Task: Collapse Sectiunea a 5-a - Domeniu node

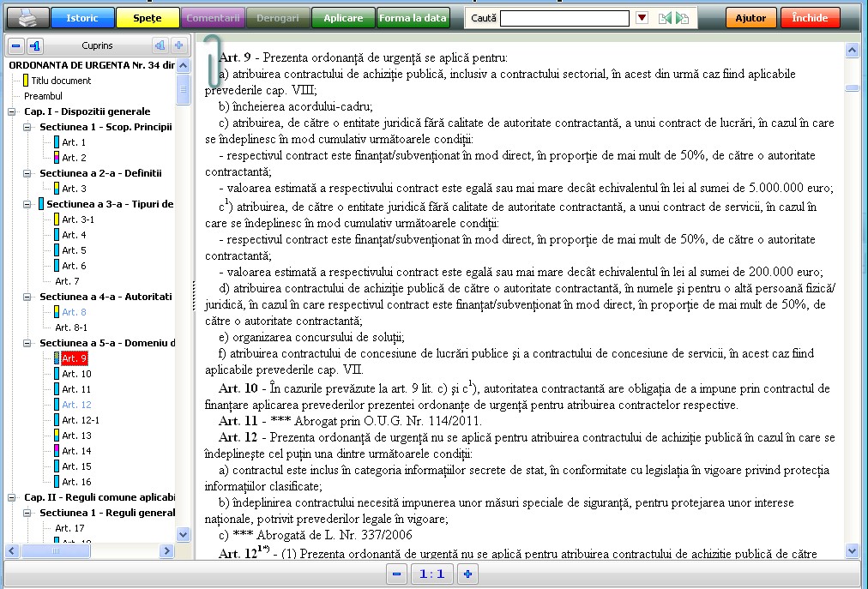Action: click(x=27, y=343)
